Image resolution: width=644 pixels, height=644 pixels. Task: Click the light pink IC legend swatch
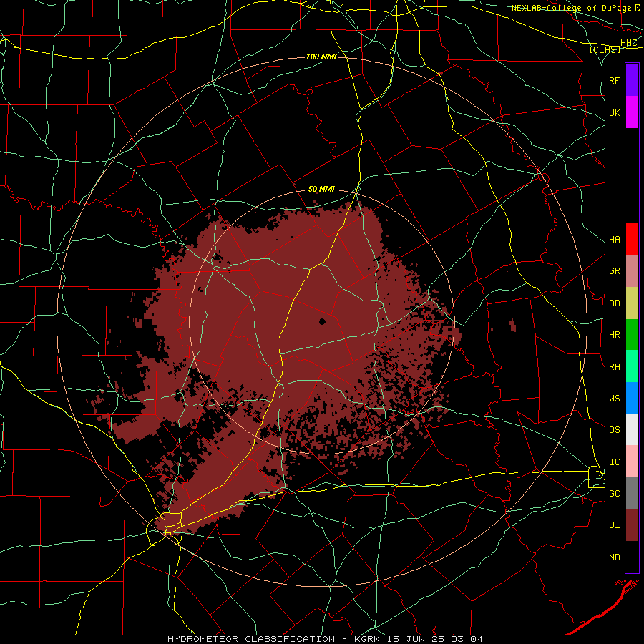(x=632, y=462)
